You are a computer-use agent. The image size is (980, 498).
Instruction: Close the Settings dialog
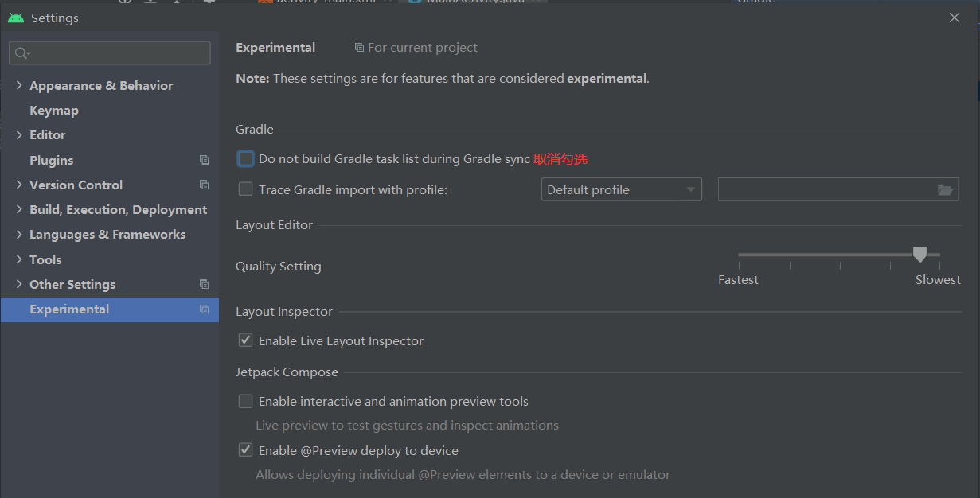[x=955, y=18]
